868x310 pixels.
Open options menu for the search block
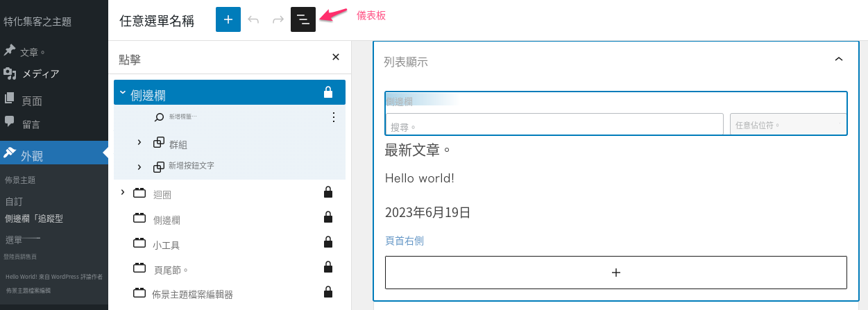tap(334, 117)
